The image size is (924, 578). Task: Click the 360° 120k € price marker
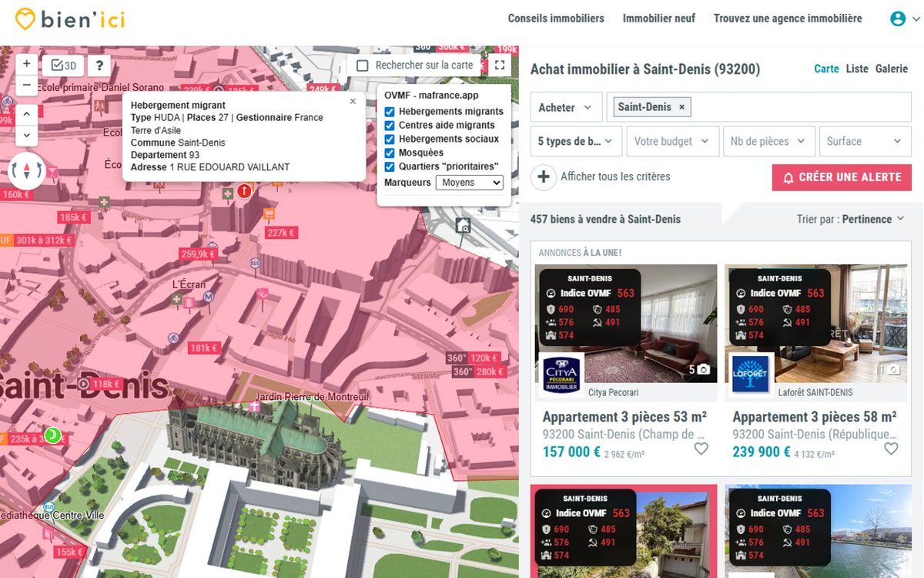474,358
